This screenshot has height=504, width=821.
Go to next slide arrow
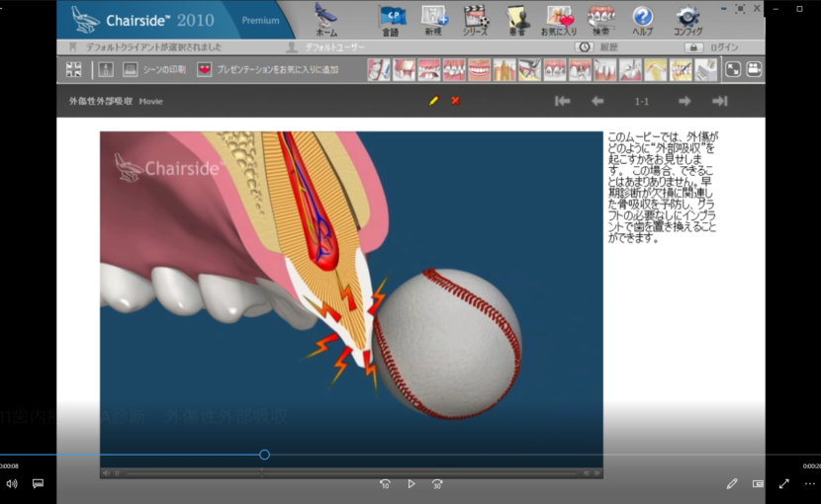click(x=684, y=101)
